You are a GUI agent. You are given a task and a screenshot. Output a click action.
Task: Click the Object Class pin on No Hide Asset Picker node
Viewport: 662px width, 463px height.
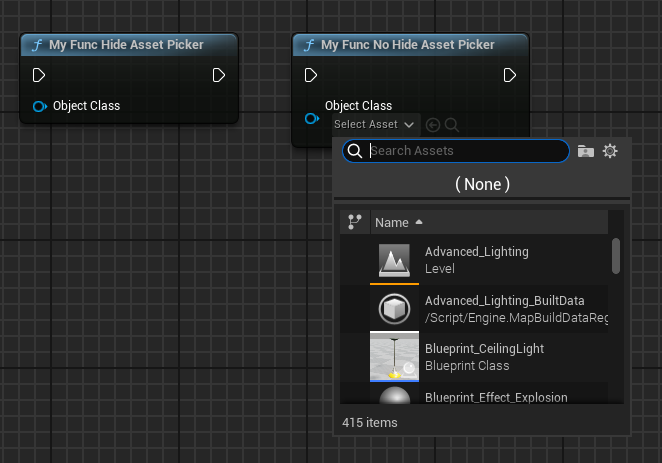pyautogui.click(x=312, y=119)
